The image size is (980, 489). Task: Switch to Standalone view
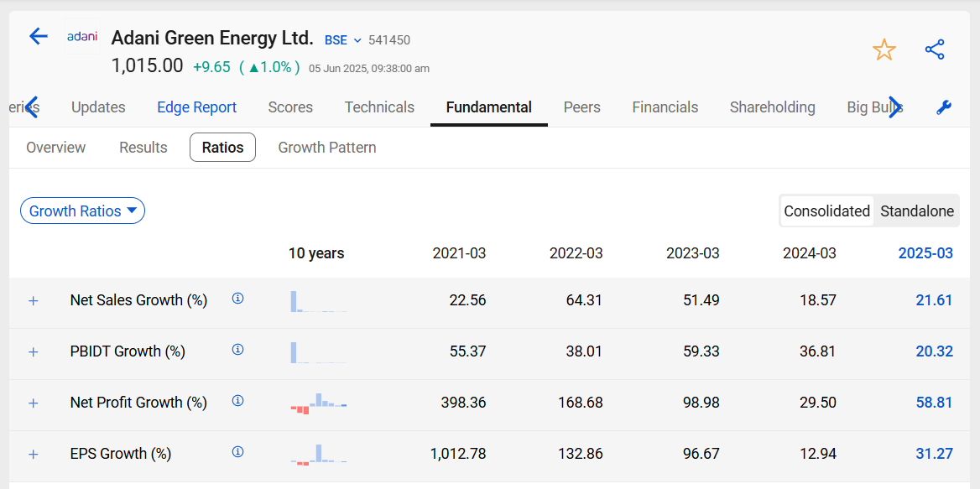[917, 211]
